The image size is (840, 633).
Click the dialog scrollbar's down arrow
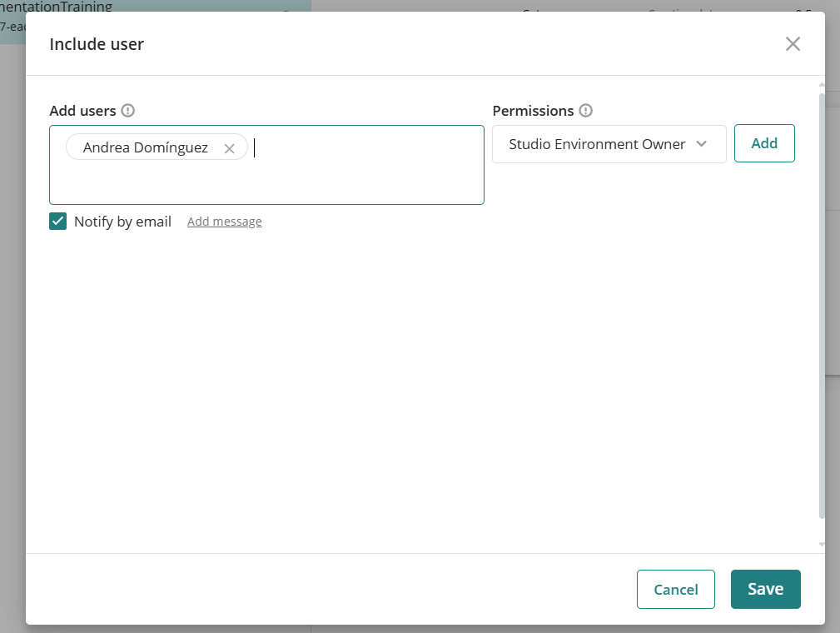click(x=822, y=545)
